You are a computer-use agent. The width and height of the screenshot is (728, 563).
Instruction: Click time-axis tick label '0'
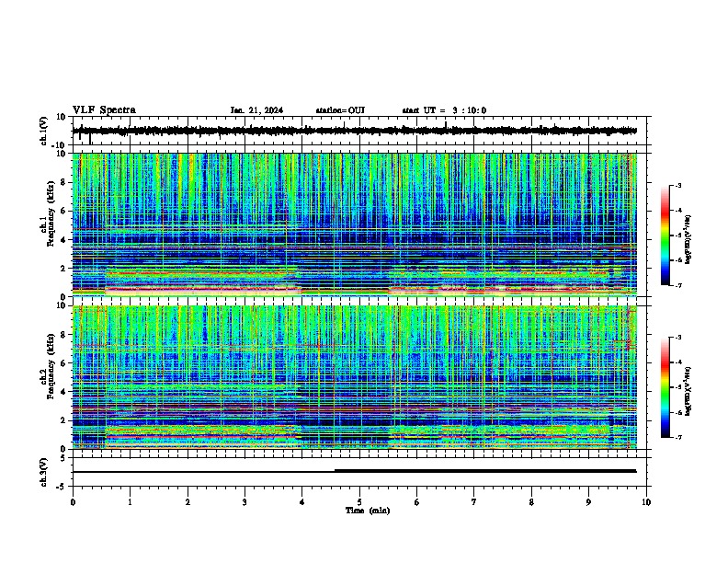73,502
